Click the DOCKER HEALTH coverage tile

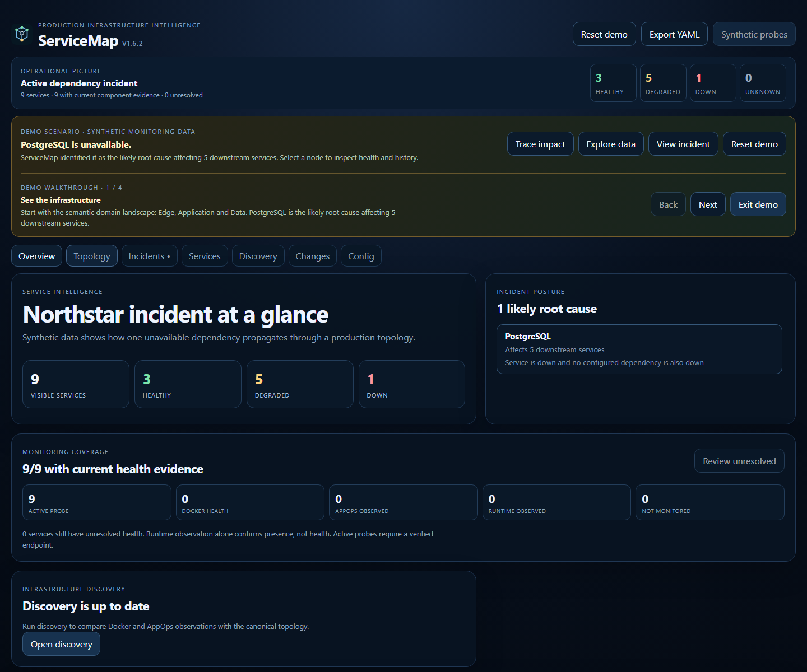[x=250, y=502]
